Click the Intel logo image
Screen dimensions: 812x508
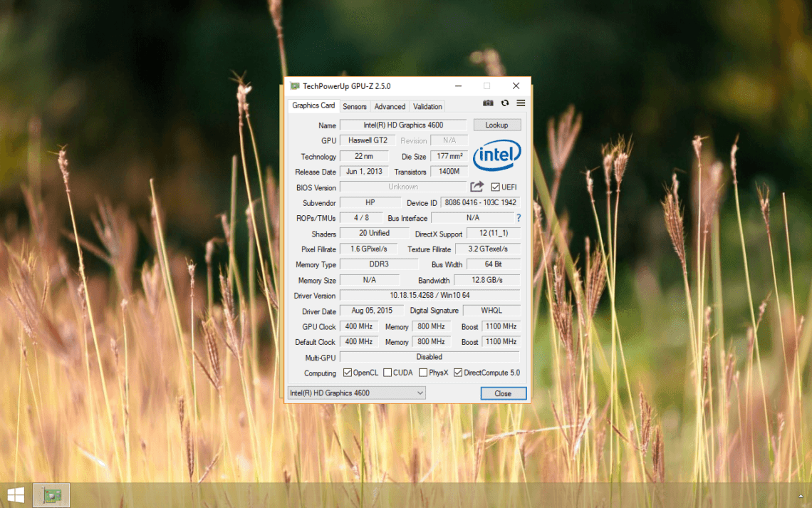[496, 156]
